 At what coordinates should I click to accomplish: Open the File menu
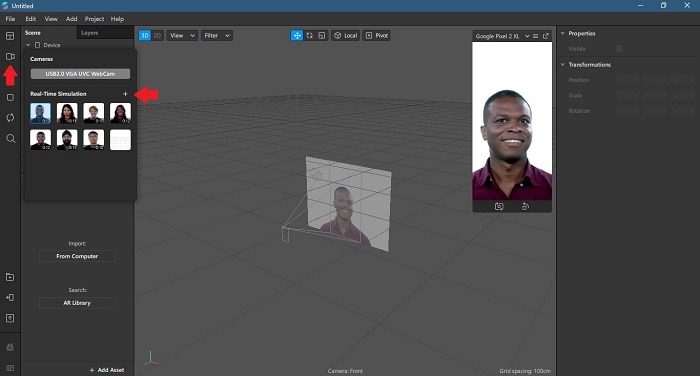tap(10, 19)
